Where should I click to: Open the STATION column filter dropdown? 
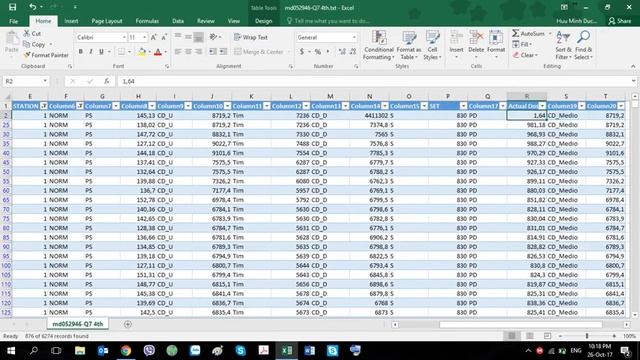click(x=43, y=106)
